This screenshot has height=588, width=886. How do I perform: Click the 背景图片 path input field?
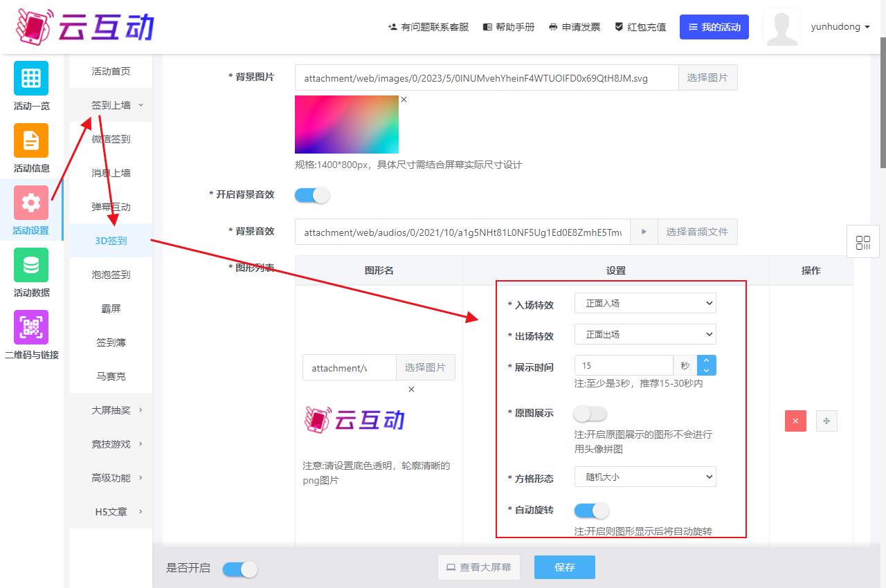click(x=486, y=77)
